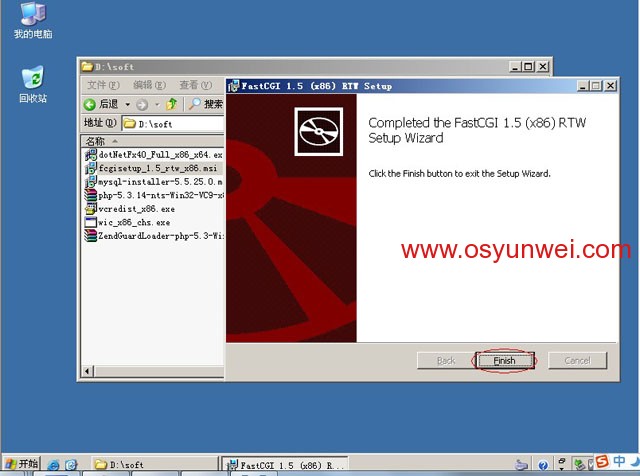Open the 文件(F) menu
Screen dimensions: 640x476
pos(103,85)
